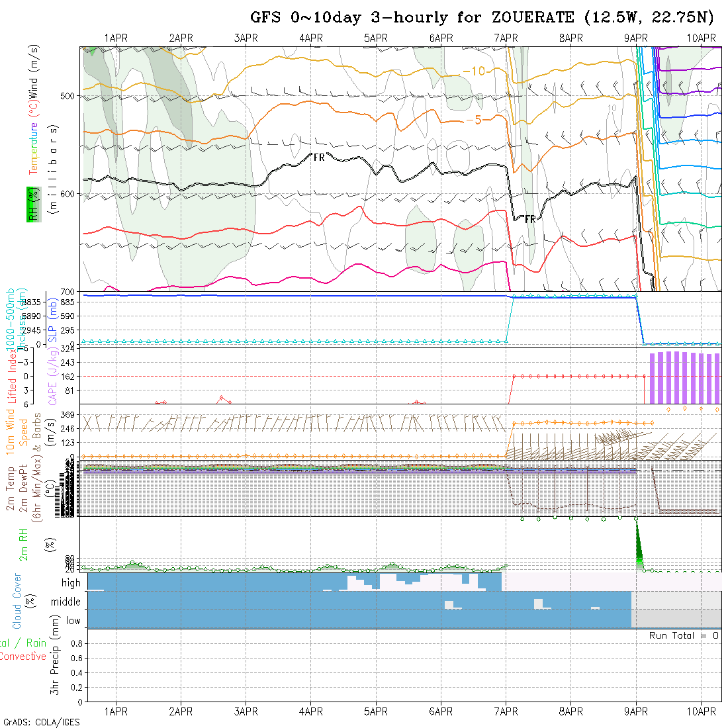This screenshot has height=728, width=728.
Task: Click the 7APR label on the top axis
Action: (506, 38)
